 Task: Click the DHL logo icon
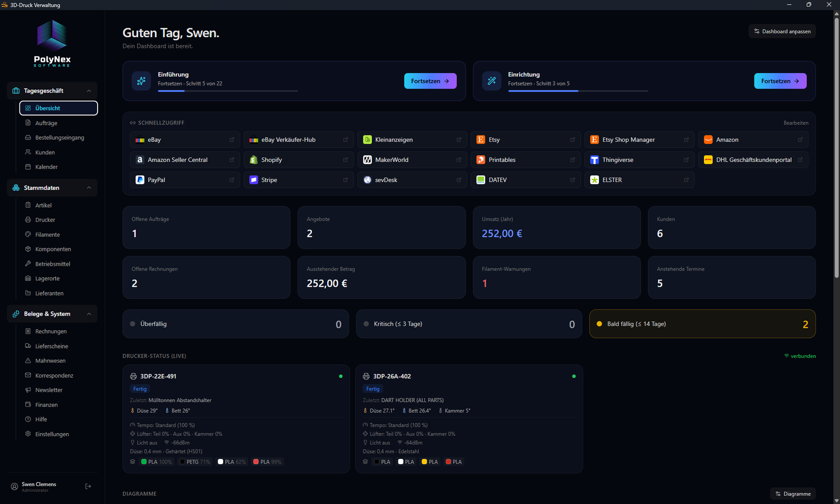[x=708, y=160]
